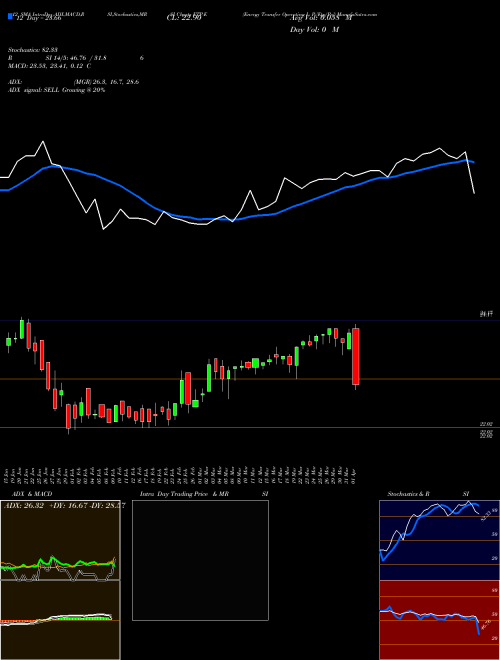Click the white price line's peak on the left
This screenshot has width=500, height=660.
(x=43, y=142)
